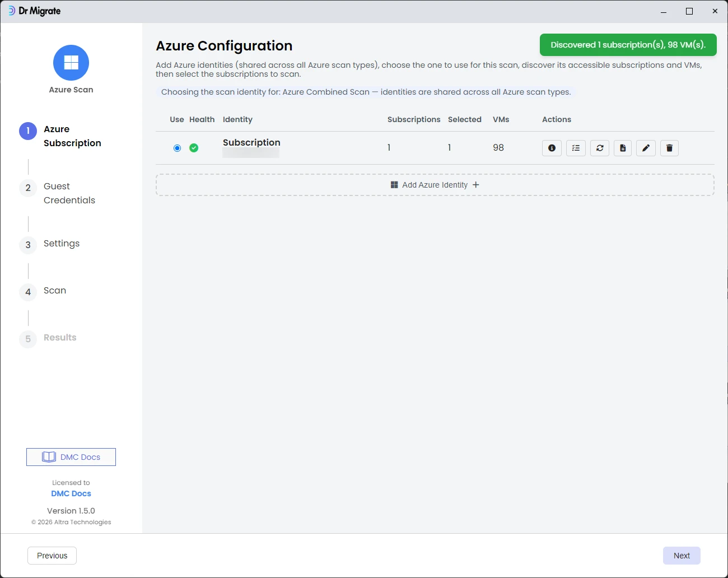The width and height of the screenshot is (728, 578).
Task: Click the Windows icon beside Add Azure Identity
Action: tap(394, 185)
